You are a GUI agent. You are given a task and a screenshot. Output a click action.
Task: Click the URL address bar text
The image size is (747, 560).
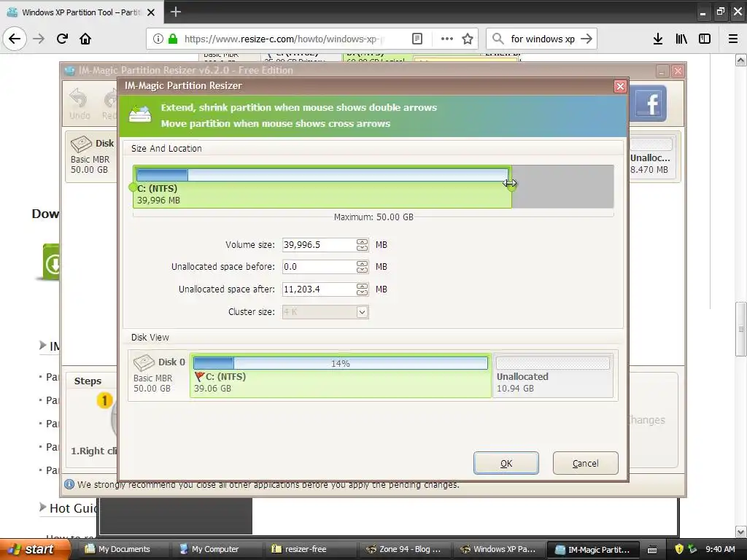[x=285, y=39]
